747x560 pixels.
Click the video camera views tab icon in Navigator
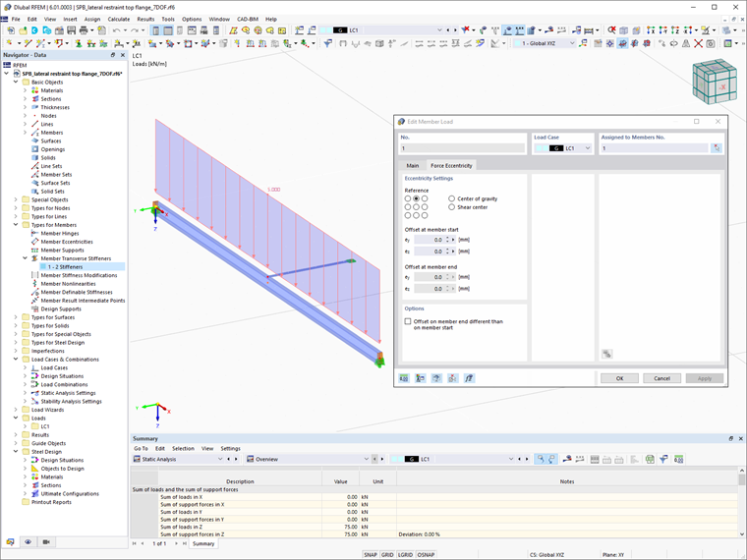point(46,542)
